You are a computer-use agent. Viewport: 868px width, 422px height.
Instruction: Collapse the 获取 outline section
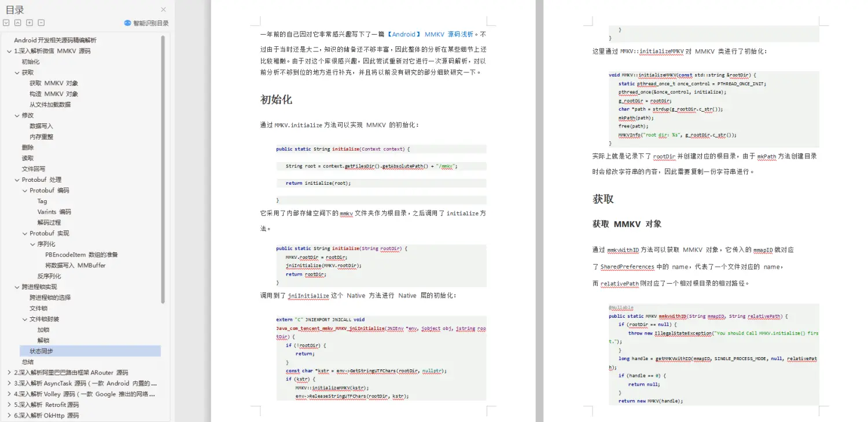pyautogui.click(x=17, y=72)
